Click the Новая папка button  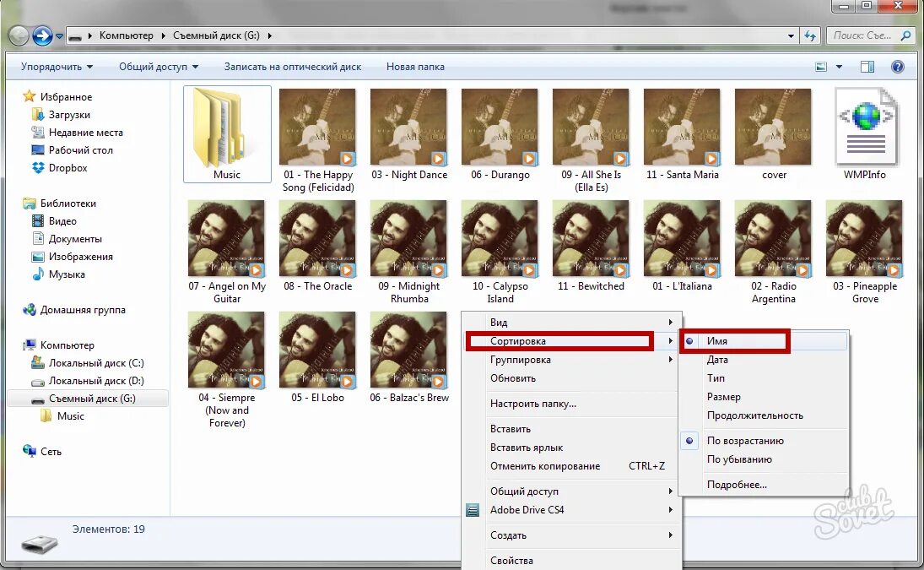tap(415, 67)
